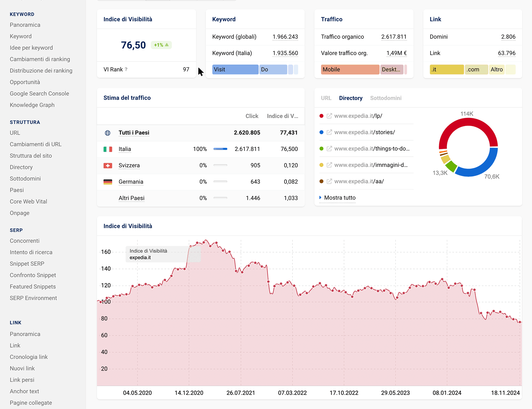Open external link icon for www.expedia.it/lp/
This screenshot has width=532, height=409.
[x=329, y=116]
